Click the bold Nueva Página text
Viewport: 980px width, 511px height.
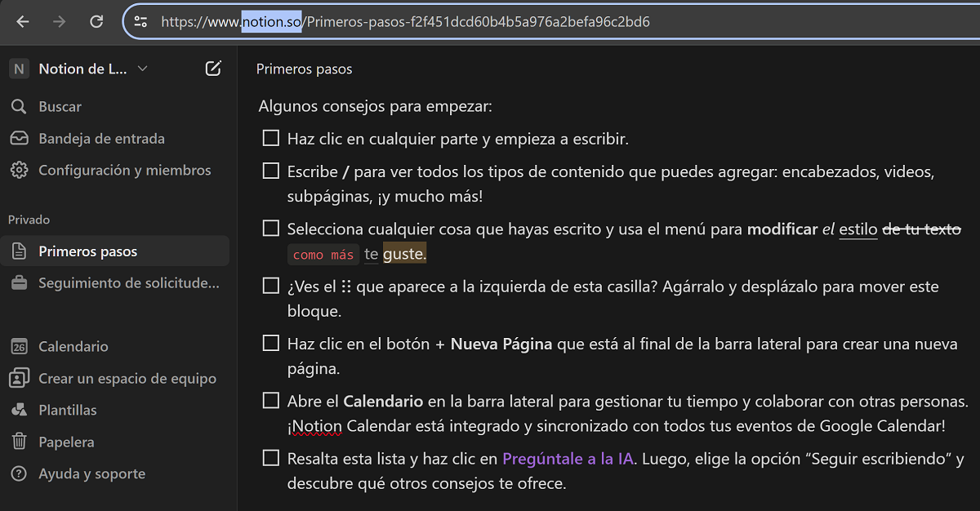[501, 344]
